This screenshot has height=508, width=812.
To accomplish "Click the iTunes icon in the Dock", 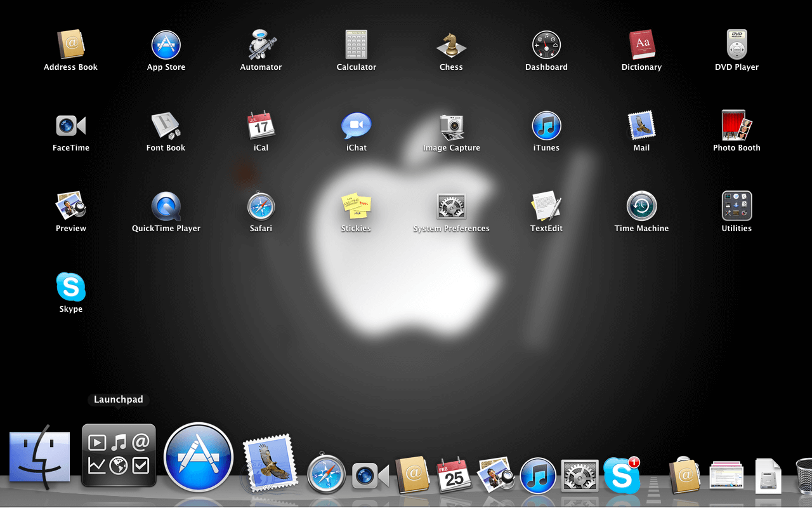I will pyautogui.click(x=538, y=476).
